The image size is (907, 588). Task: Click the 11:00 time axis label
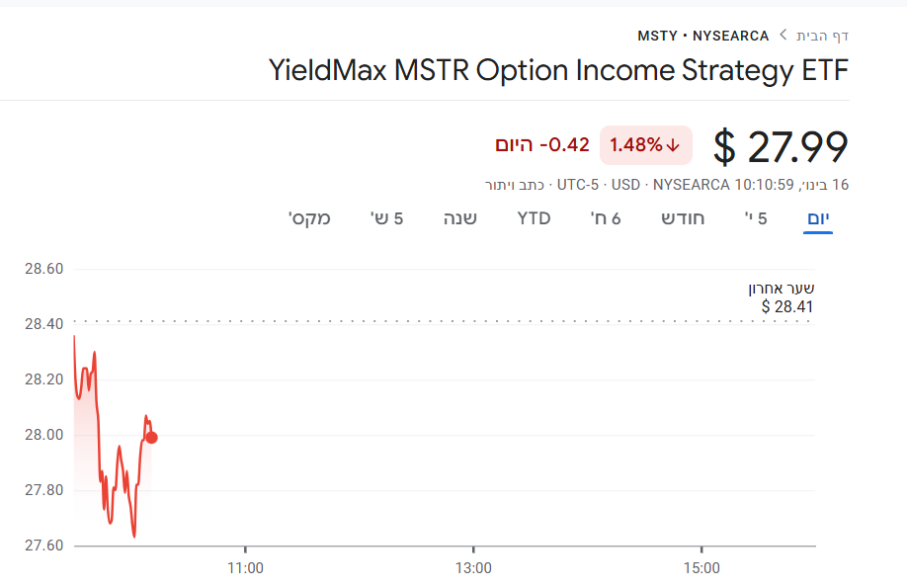245,568
